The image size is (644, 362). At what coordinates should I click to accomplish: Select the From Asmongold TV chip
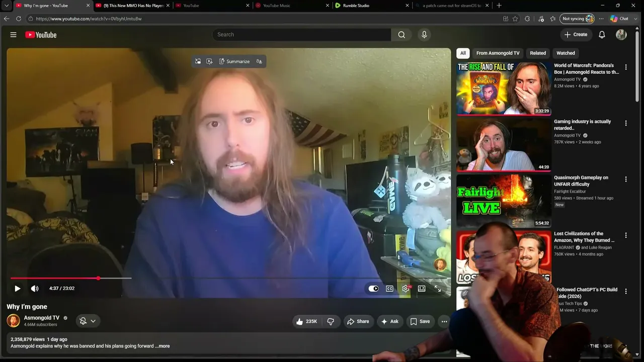click(498, 53)
